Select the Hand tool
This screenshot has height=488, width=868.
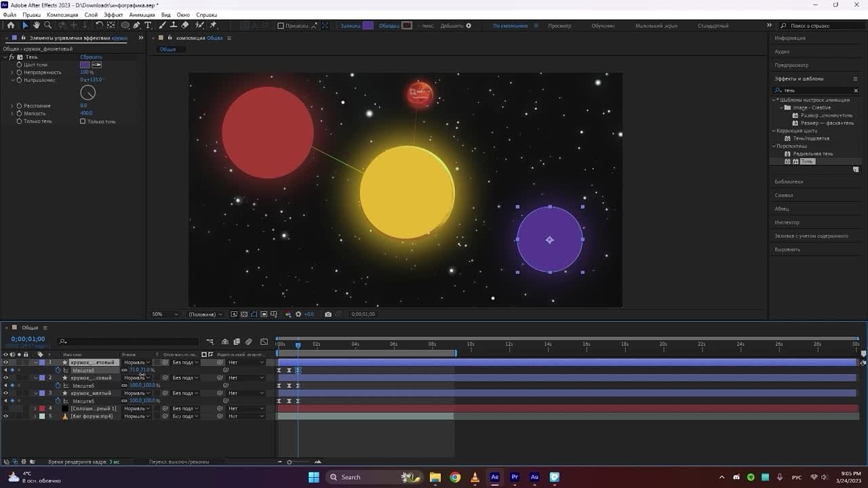click(37, 26)
